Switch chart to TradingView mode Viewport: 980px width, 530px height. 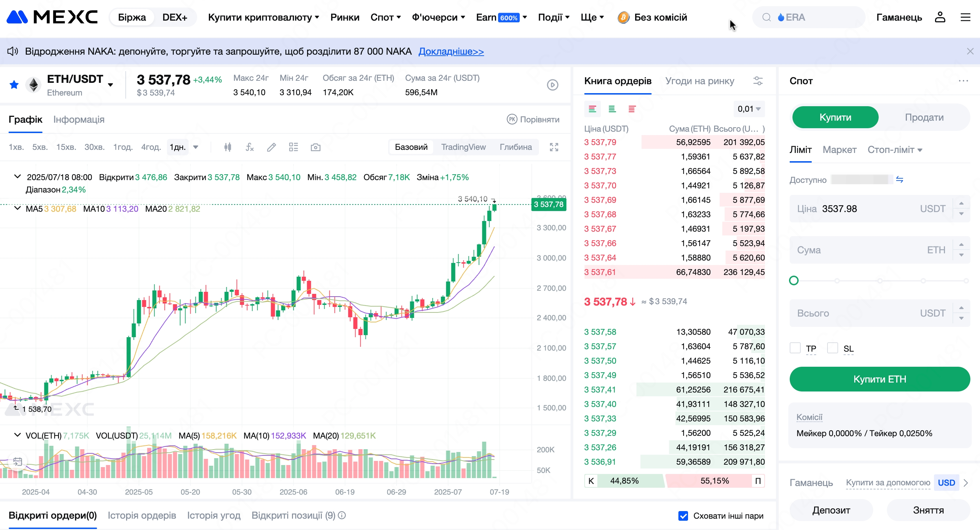click(463, 147)
